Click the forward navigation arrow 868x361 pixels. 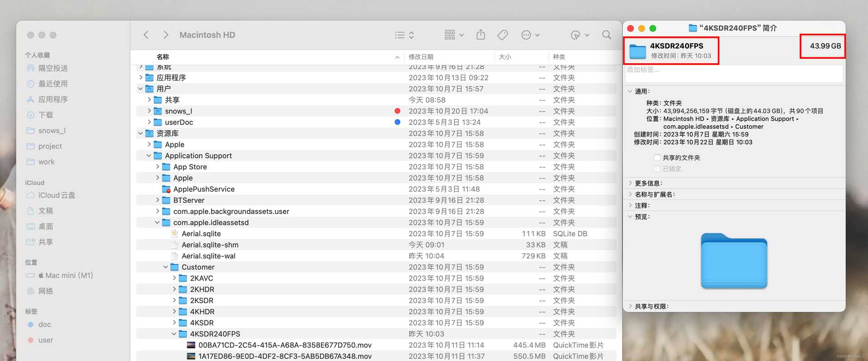coord(165,35)
